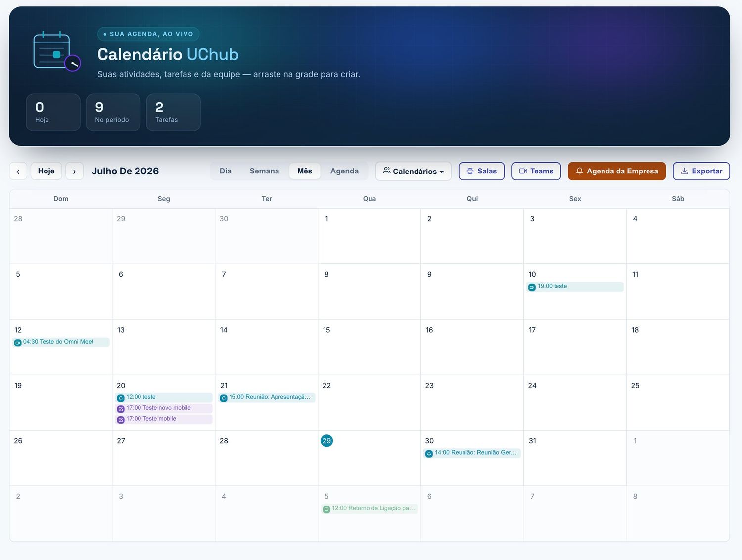The image size is (742, 560).
Task: Go to the previous month
Action: tap(18, 171)
